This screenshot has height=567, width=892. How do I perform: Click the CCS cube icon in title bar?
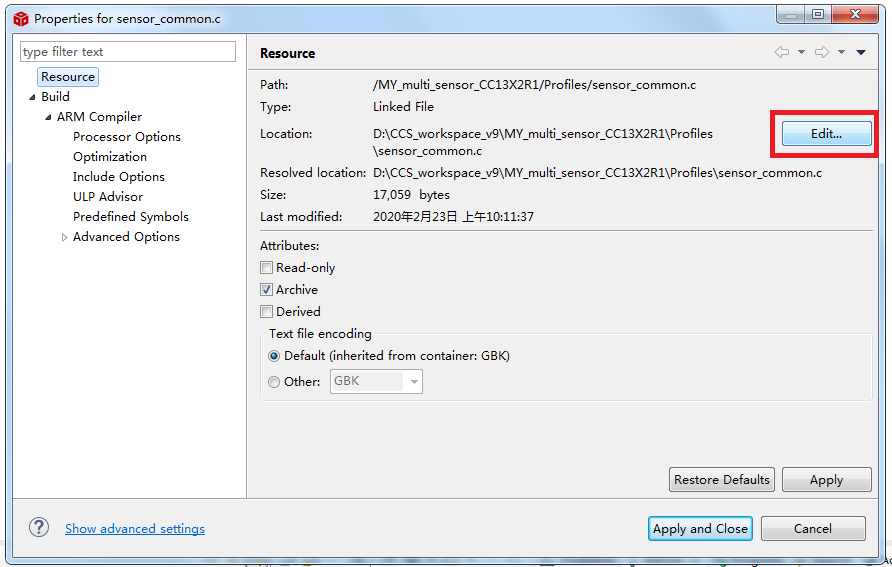pos(20,18)
